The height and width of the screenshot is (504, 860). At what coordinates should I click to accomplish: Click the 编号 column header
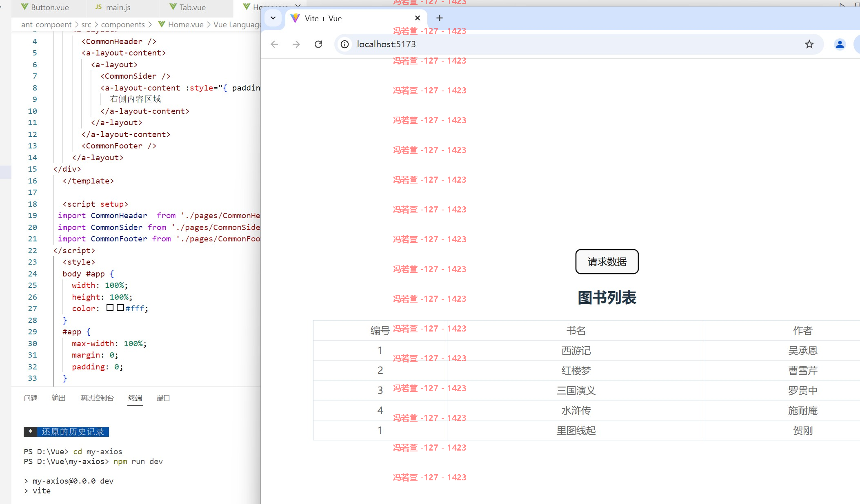[x=380, y=330]
